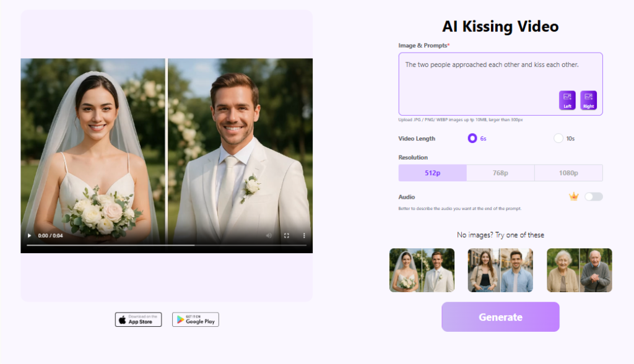
Task: Open the Google Play download badge
Action: point(195,319)
